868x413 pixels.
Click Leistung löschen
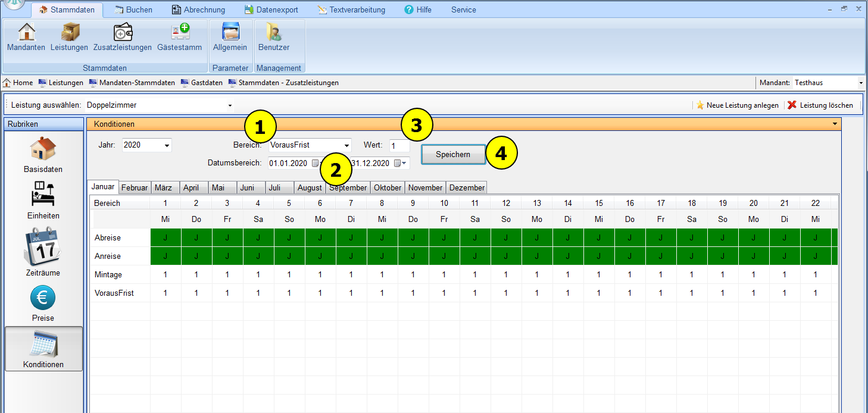pyautogui.click(x=820, y=105)
